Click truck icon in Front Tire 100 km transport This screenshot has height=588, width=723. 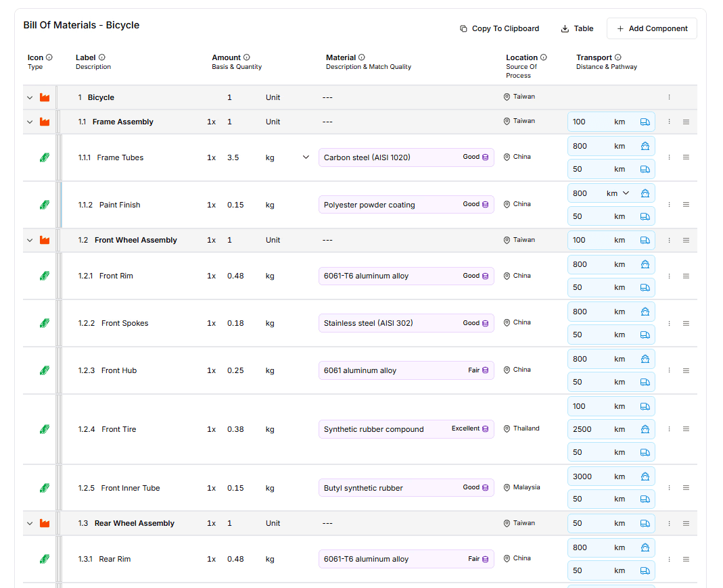645,406
